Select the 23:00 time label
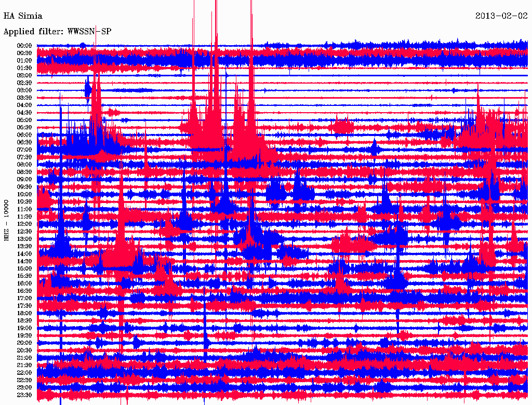This screenshot has height=405, width=532. (x=24, y=387)
